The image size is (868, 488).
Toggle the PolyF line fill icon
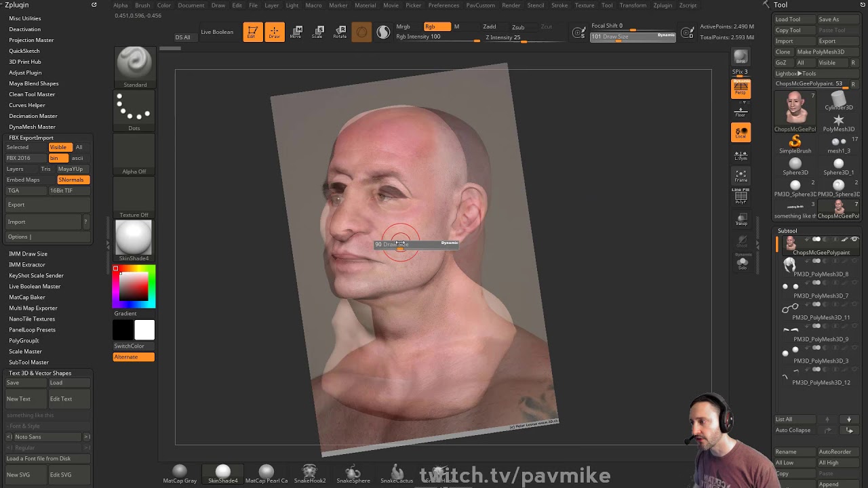741,197
